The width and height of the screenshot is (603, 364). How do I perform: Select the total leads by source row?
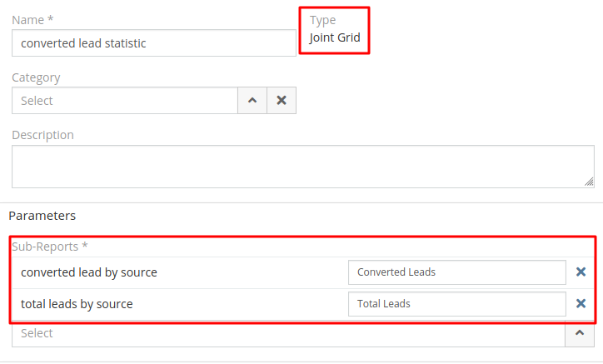(x=77, y=304)
